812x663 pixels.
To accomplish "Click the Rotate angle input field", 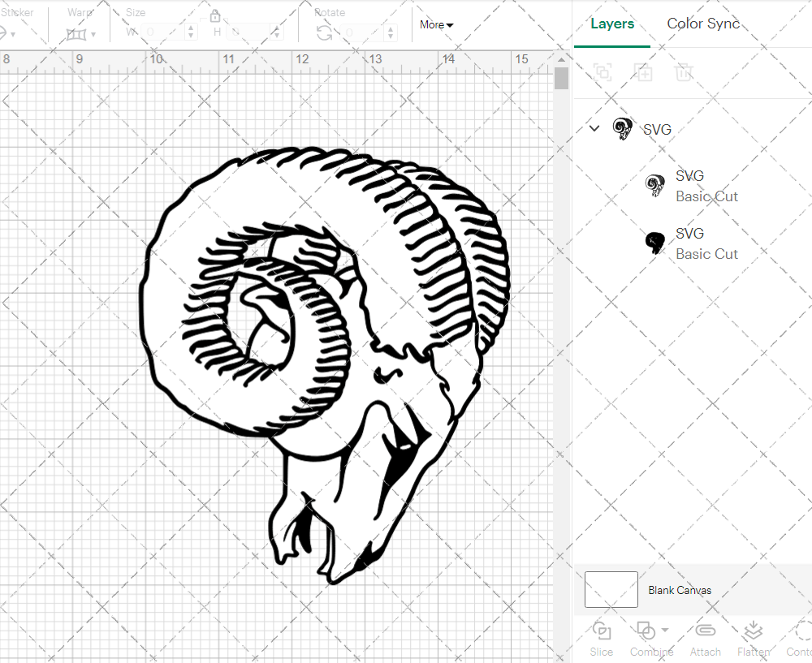I will click(362, 33).
